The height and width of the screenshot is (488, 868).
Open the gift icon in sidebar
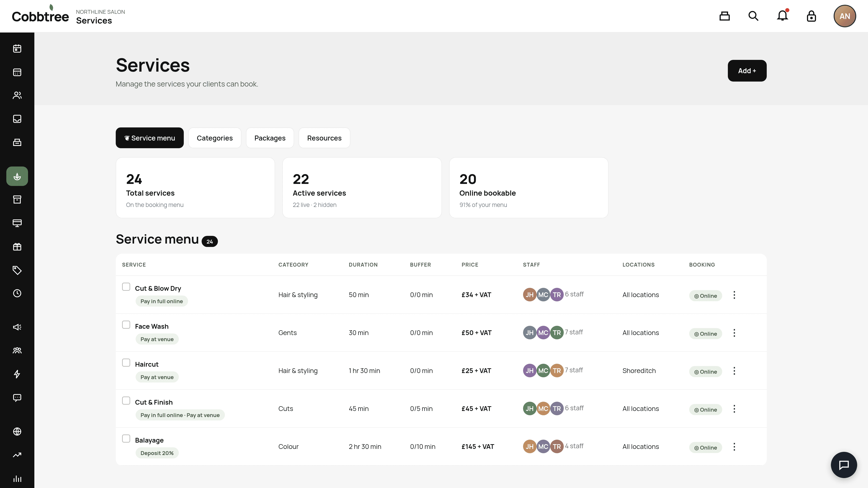coord(17,246)
